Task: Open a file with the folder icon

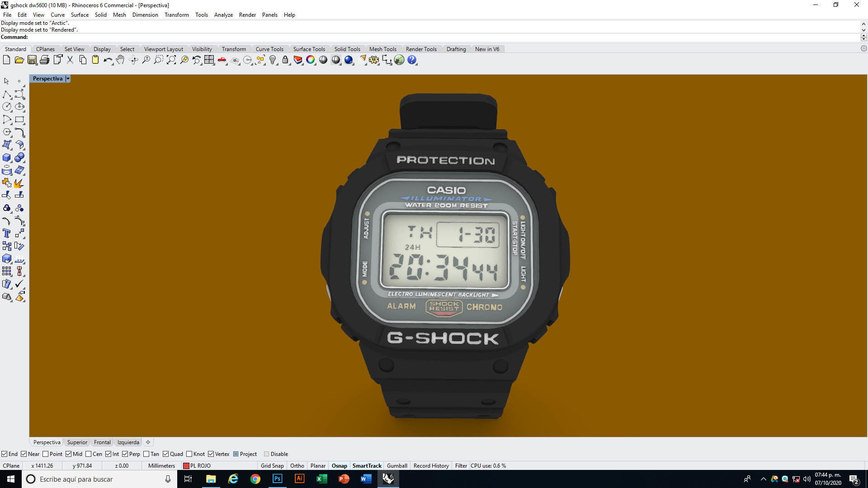Action: tap(19, 60)
